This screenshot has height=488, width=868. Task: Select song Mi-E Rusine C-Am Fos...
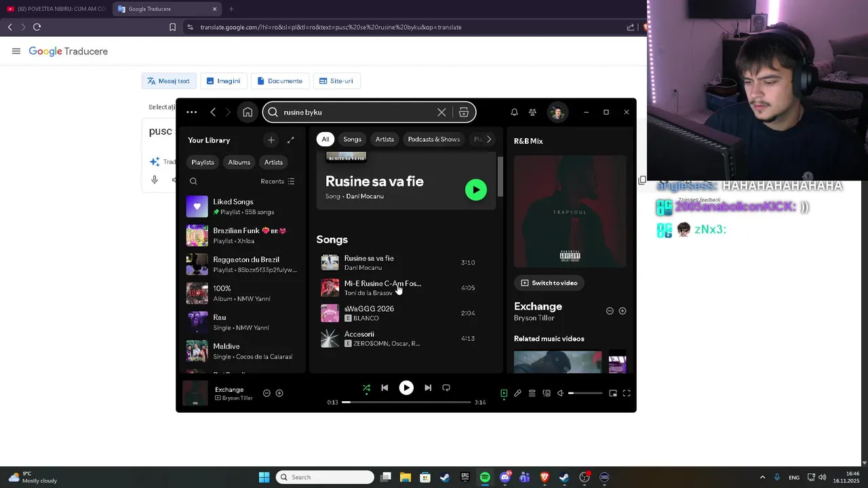click(406, 288)
